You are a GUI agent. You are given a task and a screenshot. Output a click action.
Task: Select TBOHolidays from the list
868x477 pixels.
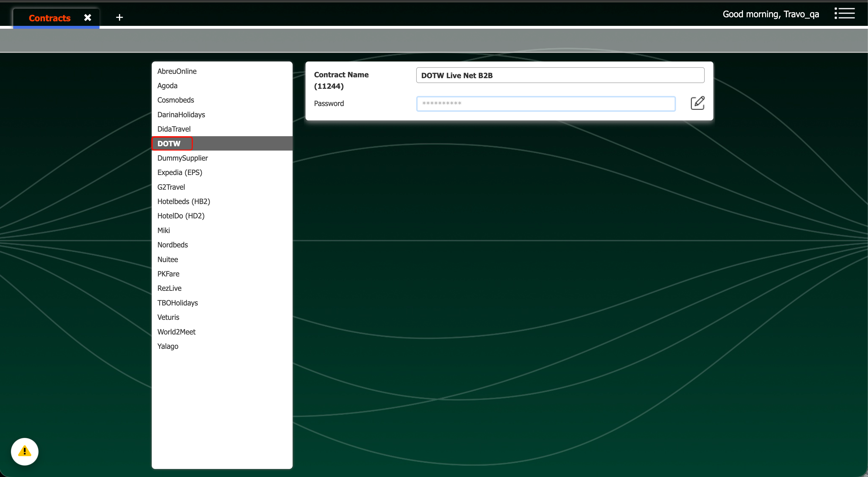pos(178,303)
